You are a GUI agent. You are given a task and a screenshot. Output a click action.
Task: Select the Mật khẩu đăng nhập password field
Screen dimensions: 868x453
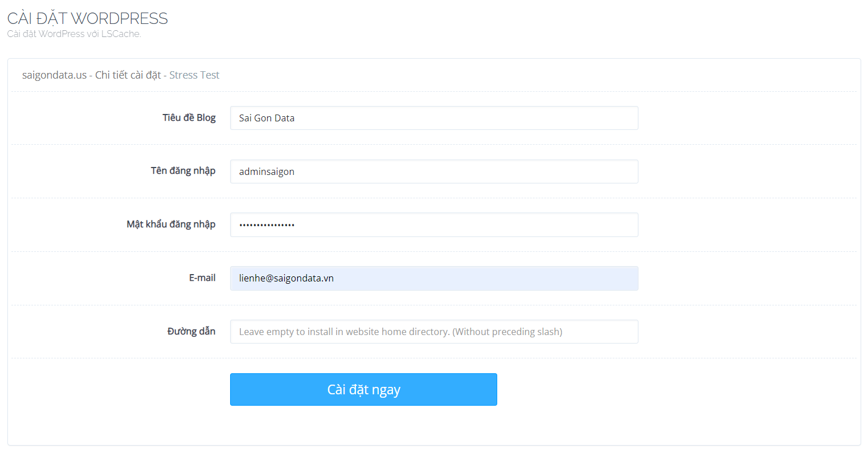click(x=434, y=225)
